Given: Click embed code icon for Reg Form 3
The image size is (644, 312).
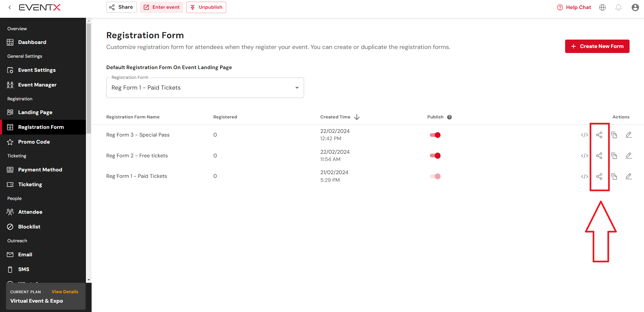Looking at the screenshot, I should click(x=584, y=135).
